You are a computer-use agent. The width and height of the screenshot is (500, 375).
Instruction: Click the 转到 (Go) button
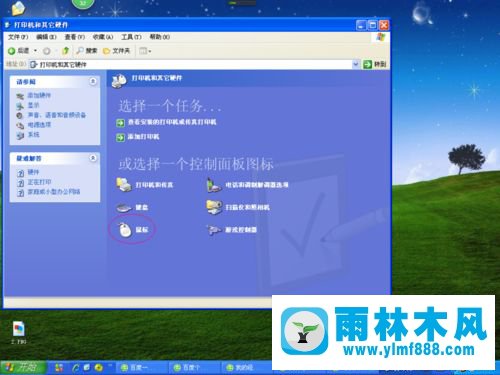click(x=374, y=64)
